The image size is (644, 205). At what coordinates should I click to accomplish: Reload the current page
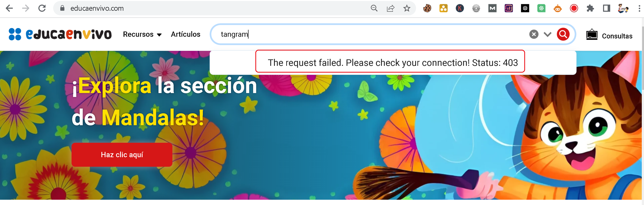42,8
